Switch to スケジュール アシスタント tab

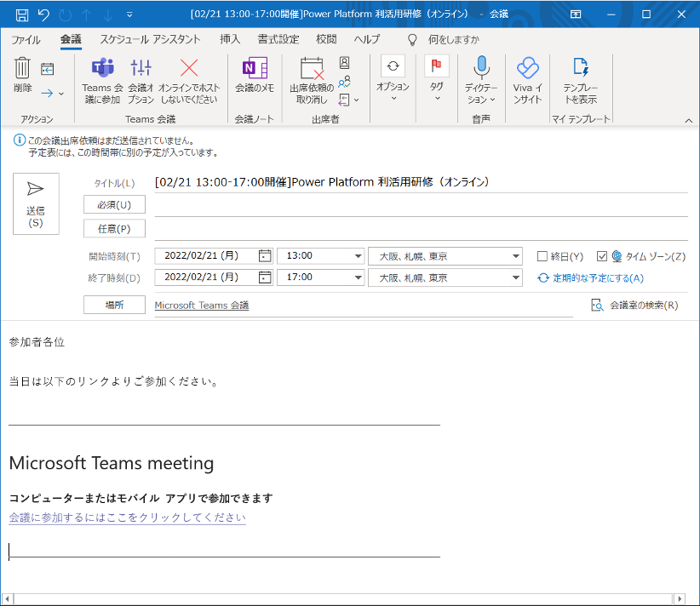[150, 39]
